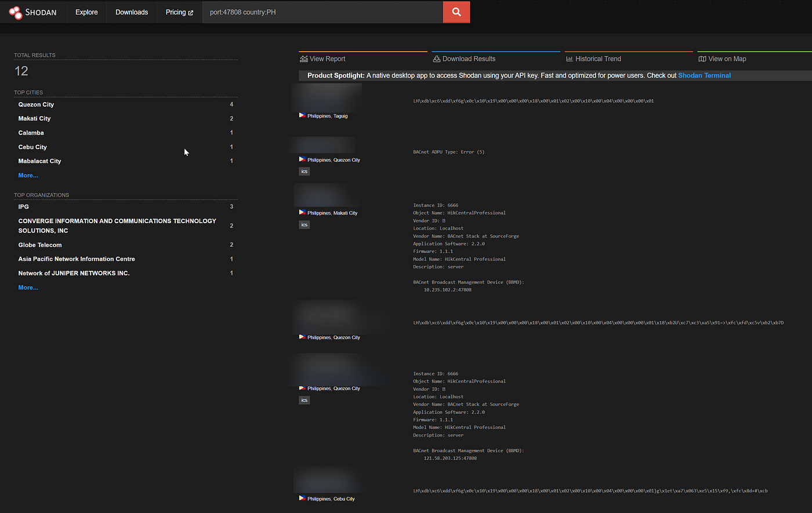Filter by Converge Information and Communications organization

click(117, 225)
